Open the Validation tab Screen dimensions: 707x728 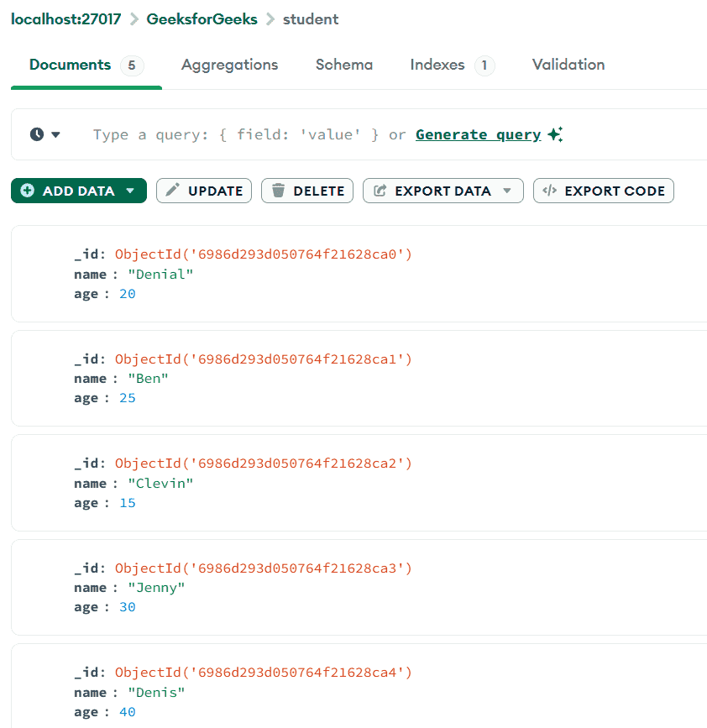568,65
